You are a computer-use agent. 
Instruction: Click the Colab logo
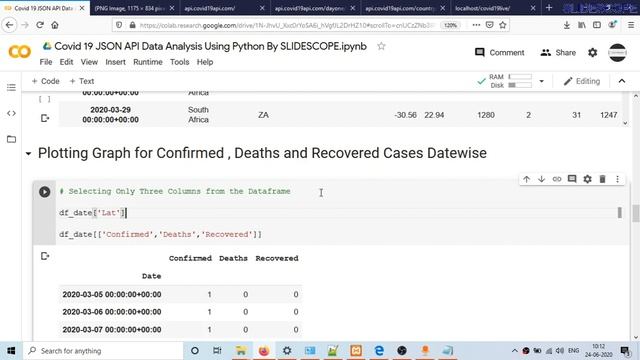coord(19,52)
